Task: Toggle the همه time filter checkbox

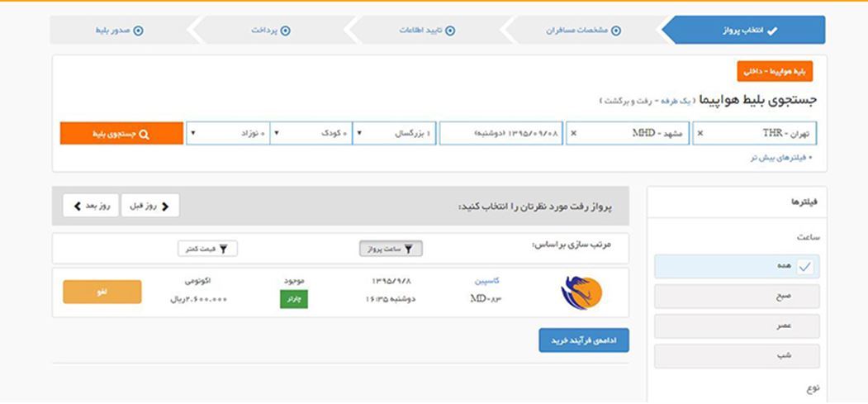Action: 805,267
